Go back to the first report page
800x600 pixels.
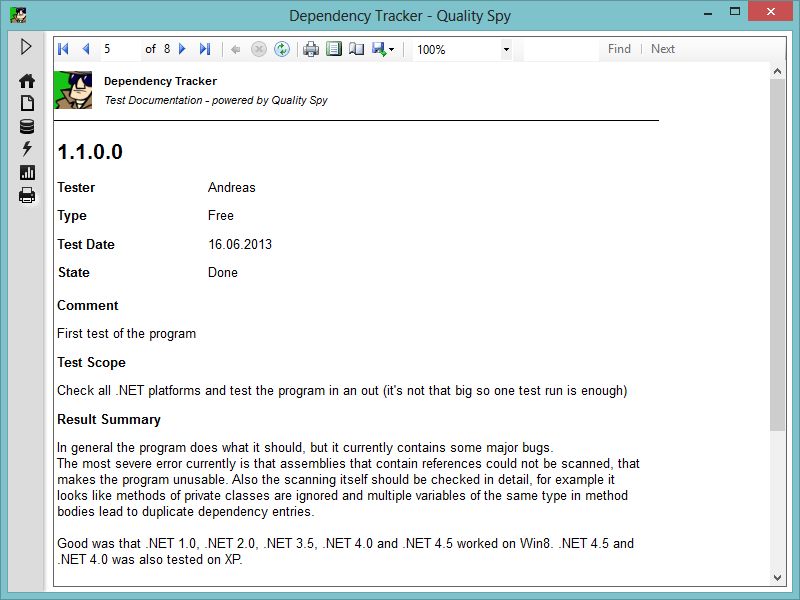click(x=62, y=48)
